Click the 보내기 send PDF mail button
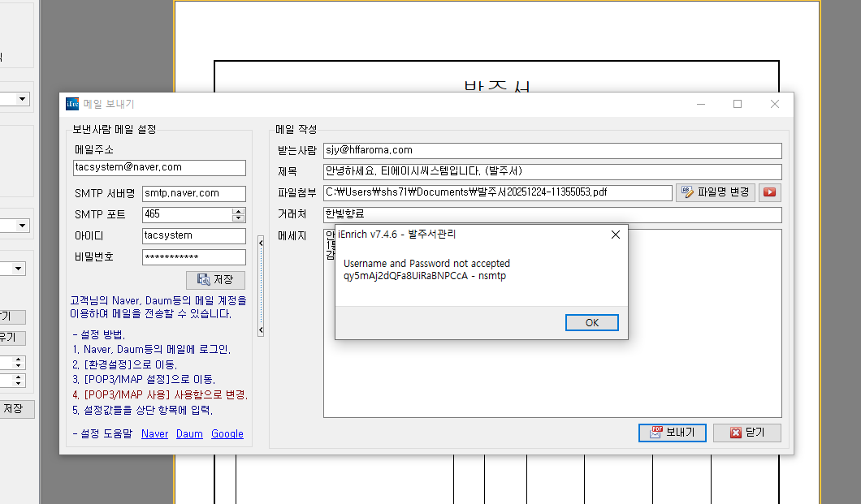The image size is (861, 504). click(x=672, y=433)
